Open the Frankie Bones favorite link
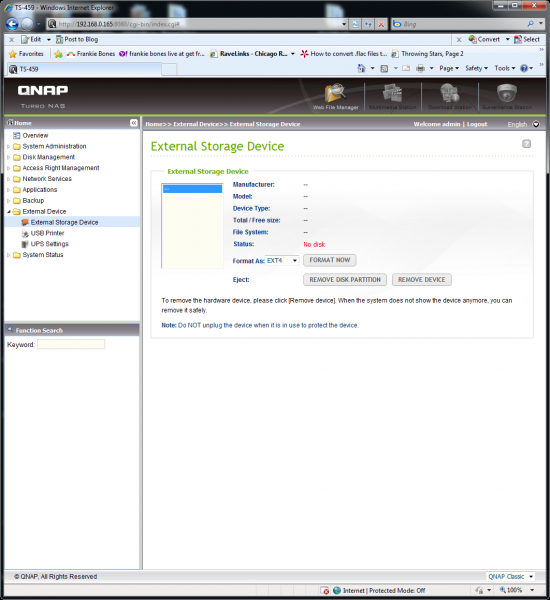The image size is (550, 600). click(91, 54)
